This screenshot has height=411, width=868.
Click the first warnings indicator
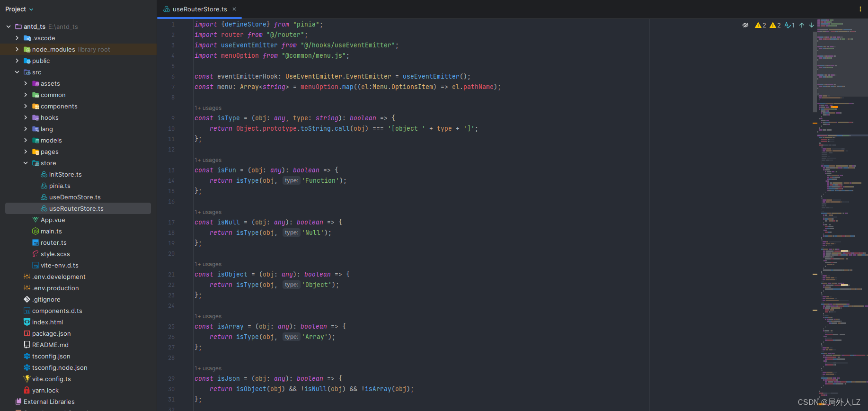[x=761, y=25]
